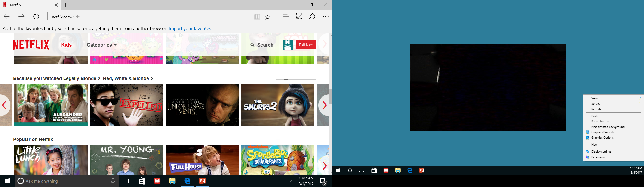Open the Kids link in Netflix header
This screenshot has height=187, width=644.
click(66, 45)
